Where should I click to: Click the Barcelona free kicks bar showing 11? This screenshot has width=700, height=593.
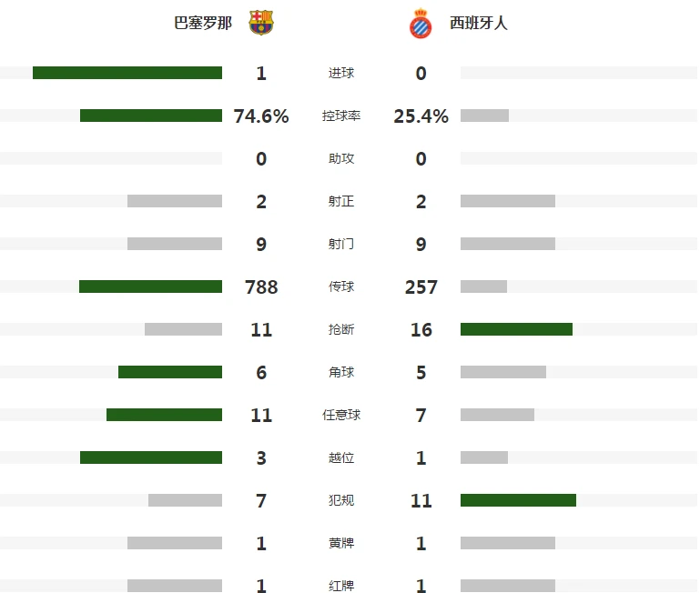pyautogui.click(x=164, y=415)
